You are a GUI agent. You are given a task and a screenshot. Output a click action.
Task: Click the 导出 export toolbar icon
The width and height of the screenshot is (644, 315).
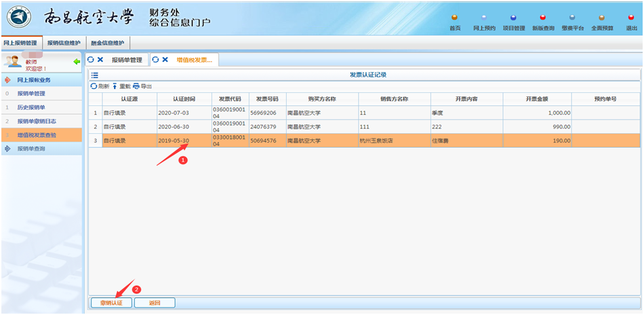[136, 86]
